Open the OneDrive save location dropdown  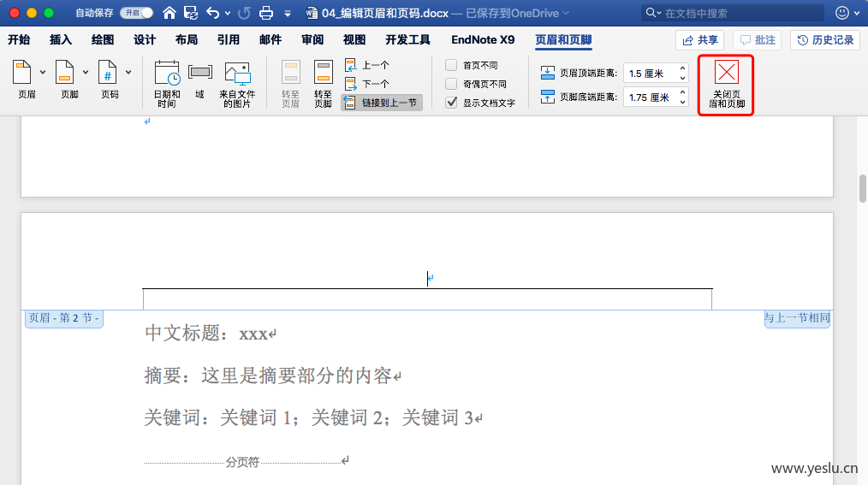pyautogui.click(x=566, y=13)
